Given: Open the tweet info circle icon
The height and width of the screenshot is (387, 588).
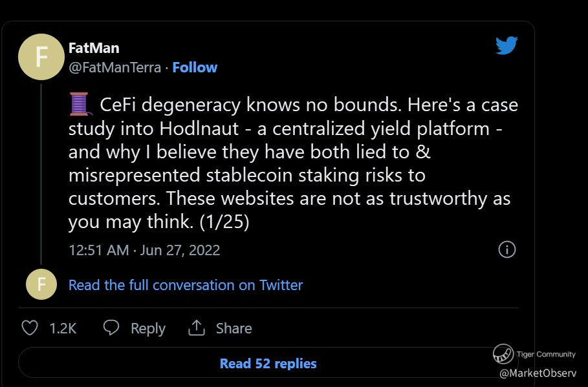Looking at the screenshot, I should click(507, 250).
